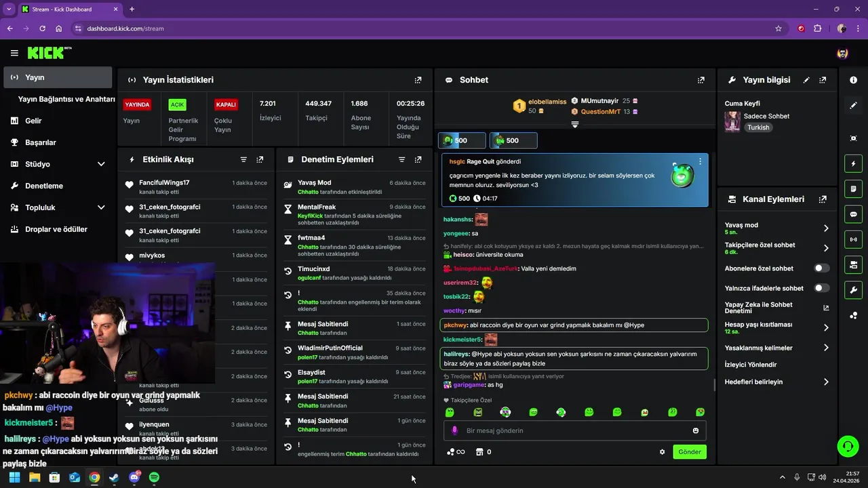
Task: Click second 500 Kicks gift chip
Action: click(x=513, y=140)
